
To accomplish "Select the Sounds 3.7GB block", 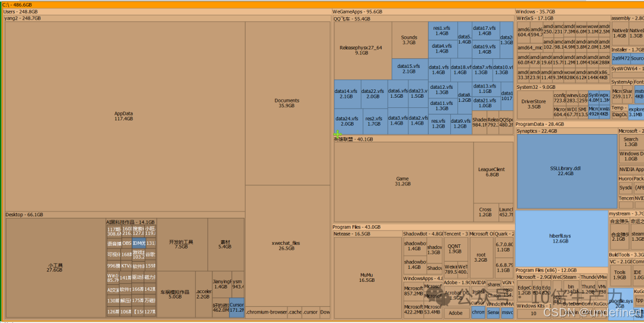I will 410,40.
